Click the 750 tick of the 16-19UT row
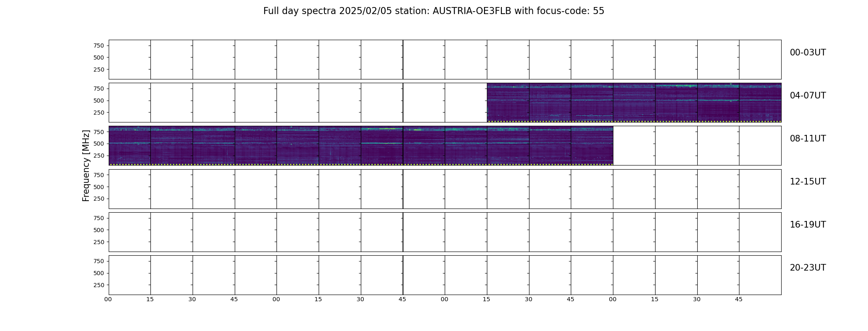The image size is (868, 331). [x=99, y=218]
